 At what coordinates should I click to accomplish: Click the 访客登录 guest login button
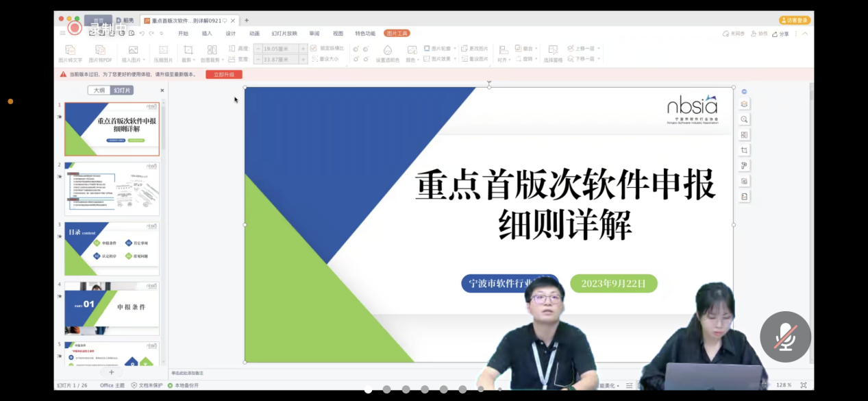[795, 21]
